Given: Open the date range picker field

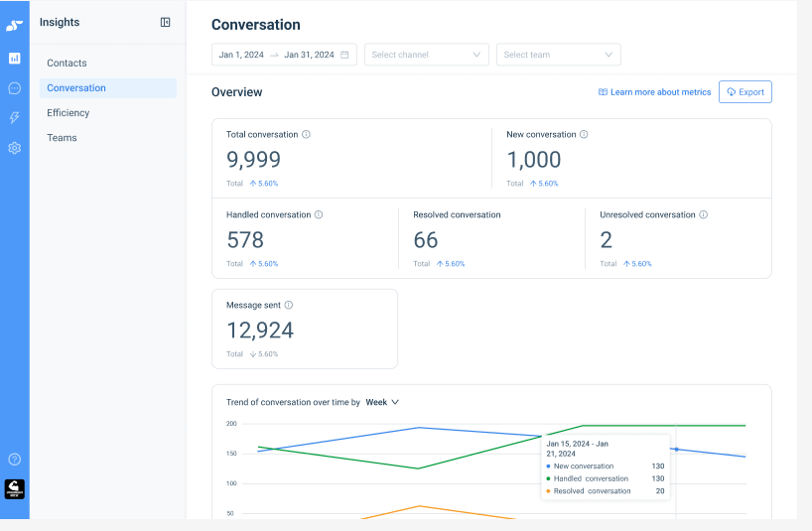Looking at the screenshot, I should 284,55.
